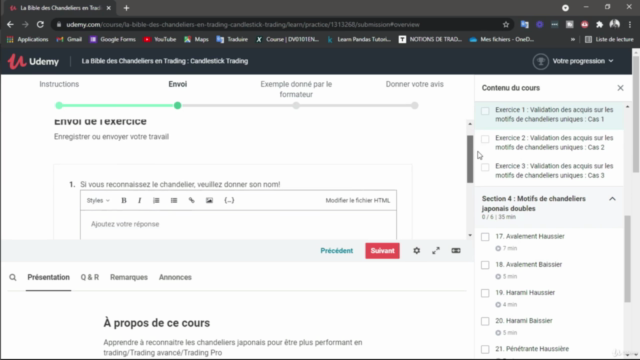Screen dimensions: 640x360
Task: Bookmark this page with star
Action: click(506, 24)
